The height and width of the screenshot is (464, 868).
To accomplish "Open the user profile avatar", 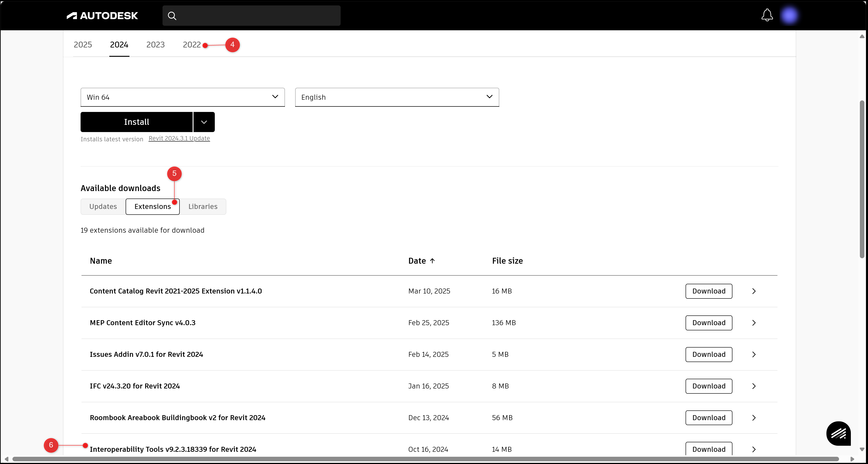I will tap(789, 15).
